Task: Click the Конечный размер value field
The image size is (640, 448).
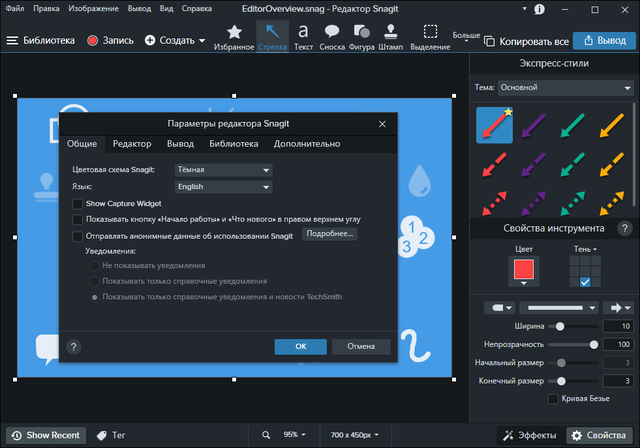Action: point(618,381)
